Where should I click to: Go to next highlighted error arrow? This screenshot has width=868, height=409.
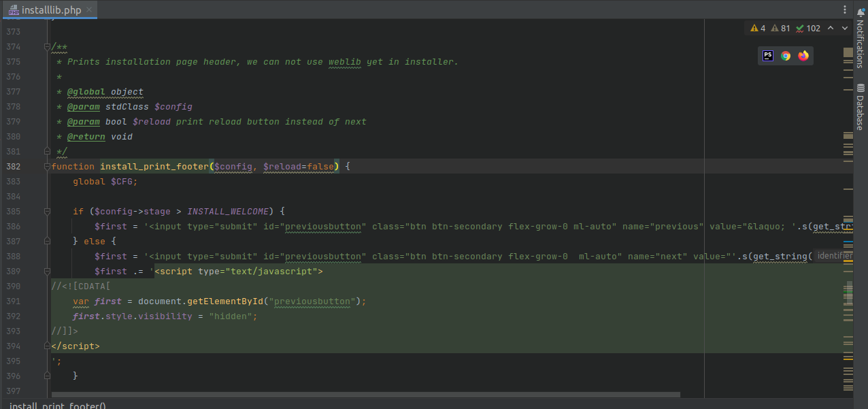coord(845,28)
